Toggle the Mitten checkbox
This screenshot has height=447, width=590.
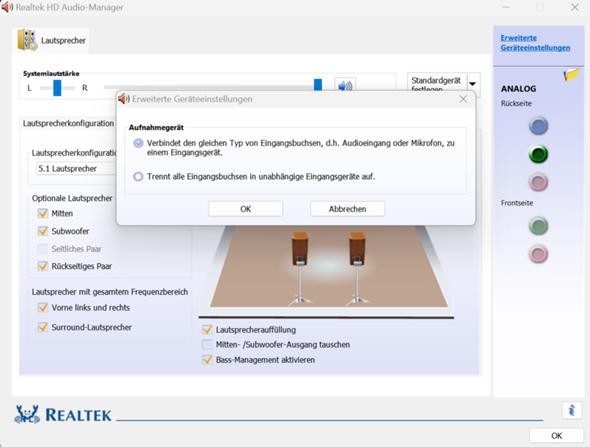43,213
